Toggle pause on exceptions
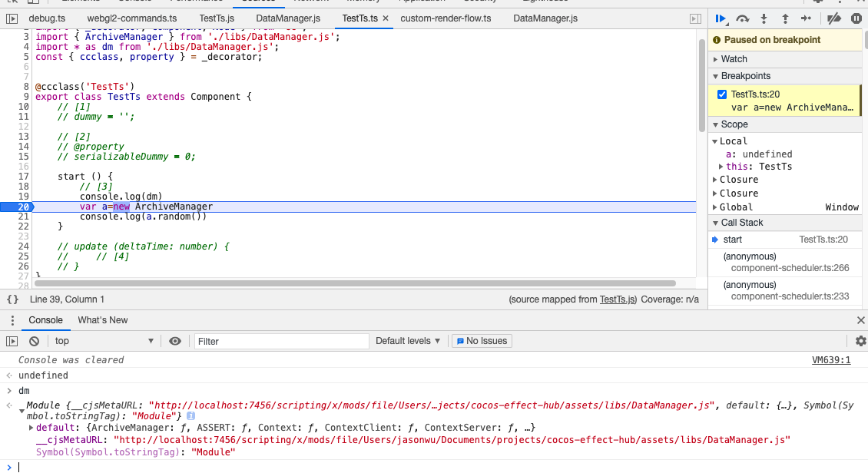Image resolution: width=868 pixels, height=473 pixels. tap(856, 18)
